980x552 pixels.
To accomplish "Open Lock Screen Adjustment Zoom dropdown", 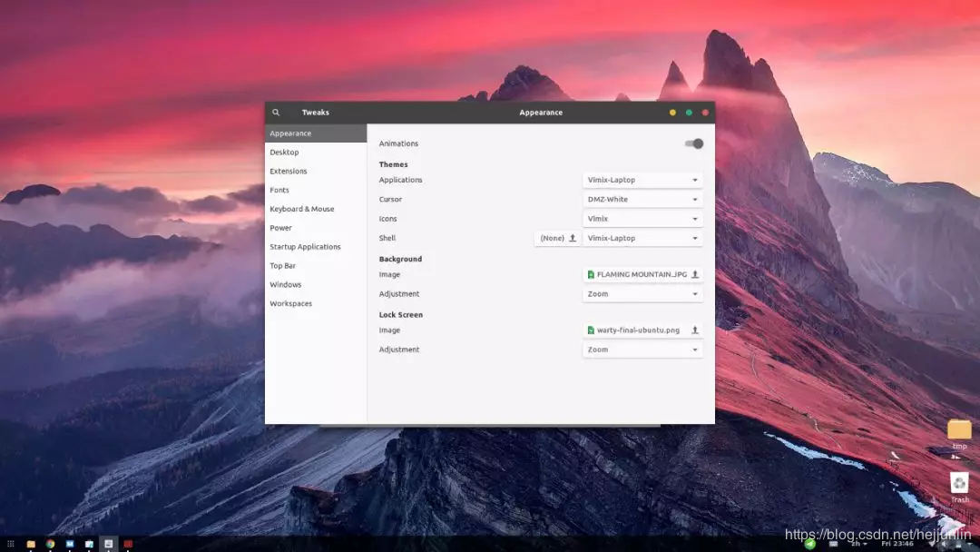I will click(x=642, y=350).
